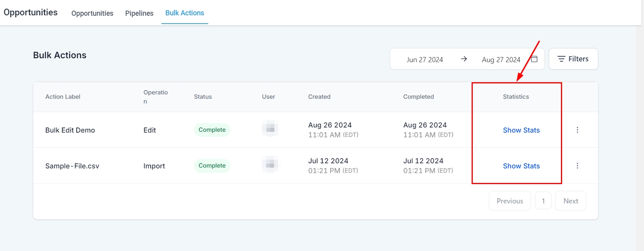The height and width of the screenshot is (251, 644).
Task: Show Stats for Bulk Edit Demo
Action: [521, 130]
